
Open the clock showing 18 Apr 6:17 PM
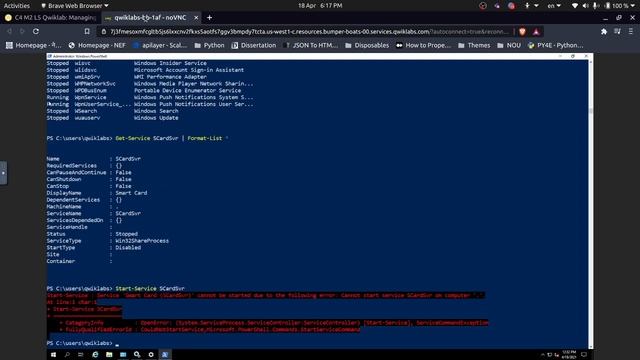(x=320, y=6)
